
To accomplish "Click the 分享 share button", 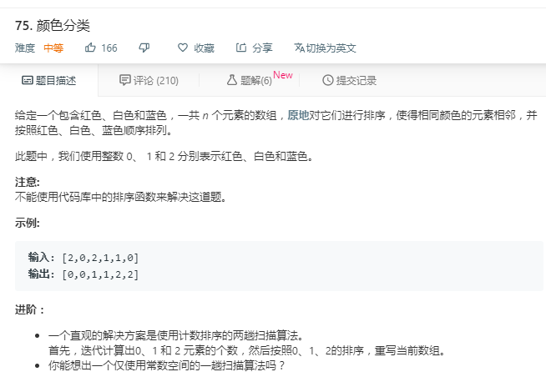I will pos(254,48).
